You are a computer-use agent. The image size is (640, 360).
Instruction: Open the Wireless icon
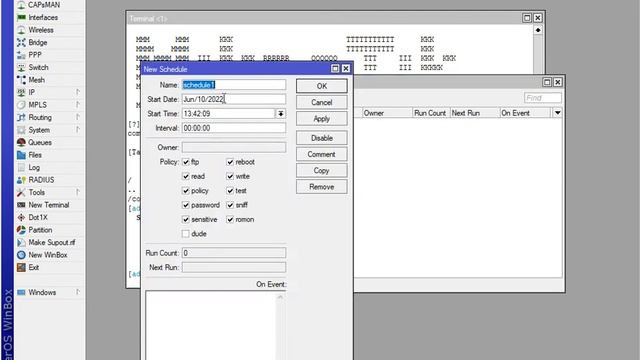(21, 30)
